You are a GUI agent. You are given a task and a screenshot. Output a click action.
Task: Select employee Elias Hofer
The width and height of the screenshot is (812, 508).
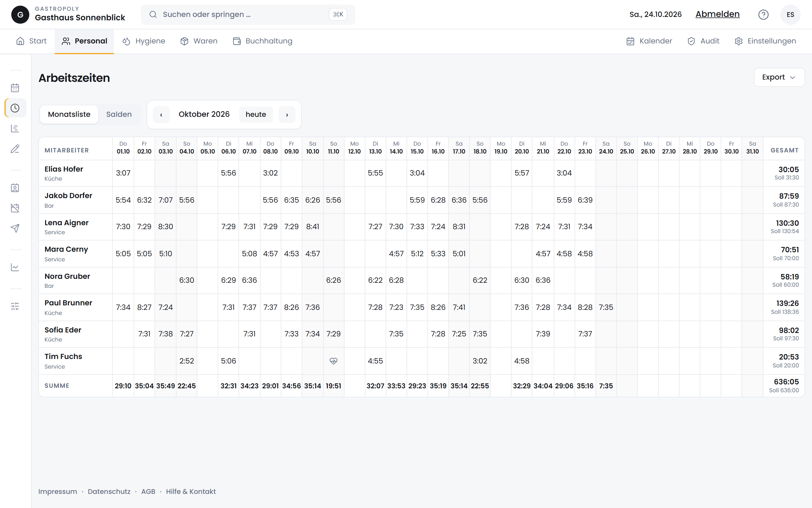point(64,169)
